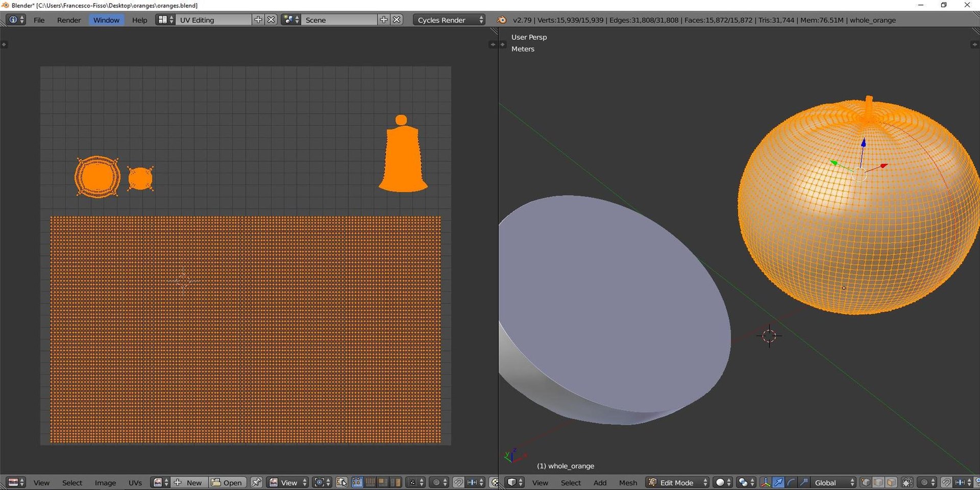Screen dimensions: 980x490
Task: Open the Mesh menu in 3D view
Action: pyautogui.click(x=628, y=483)
